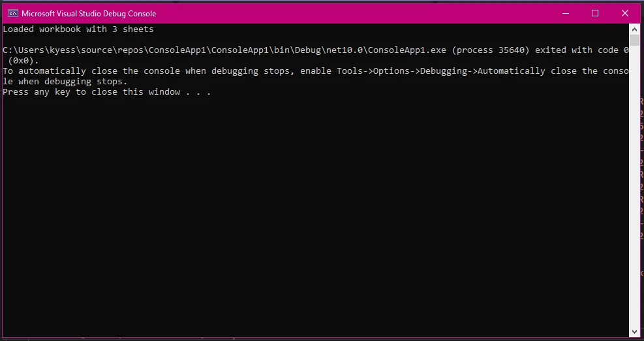
Task: Click the '(process 35640)' text
Action: [491, 50]
